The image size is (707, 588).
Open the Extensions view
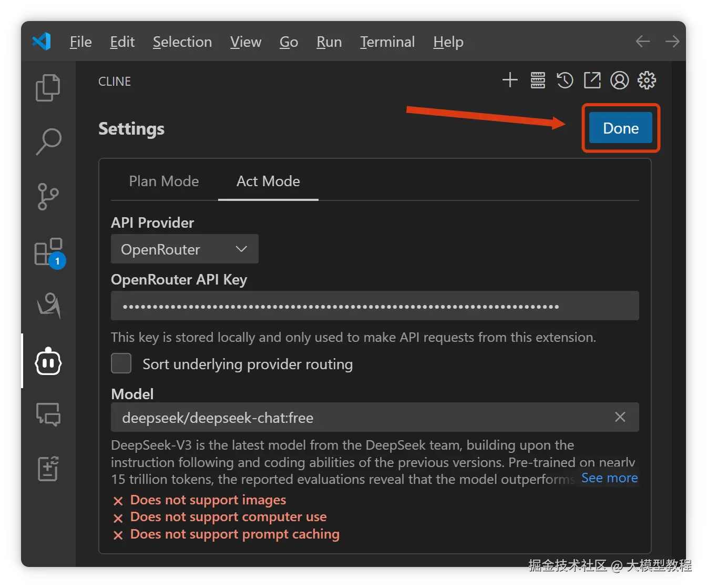point(48,252)
